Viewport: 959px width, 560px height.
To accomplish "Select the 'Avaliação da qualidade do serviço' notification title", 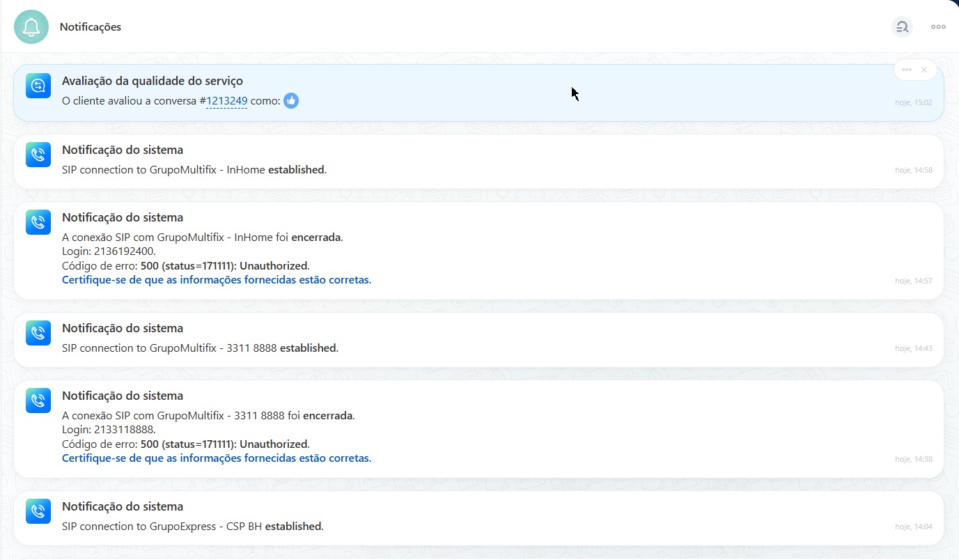I will point(152,81).
